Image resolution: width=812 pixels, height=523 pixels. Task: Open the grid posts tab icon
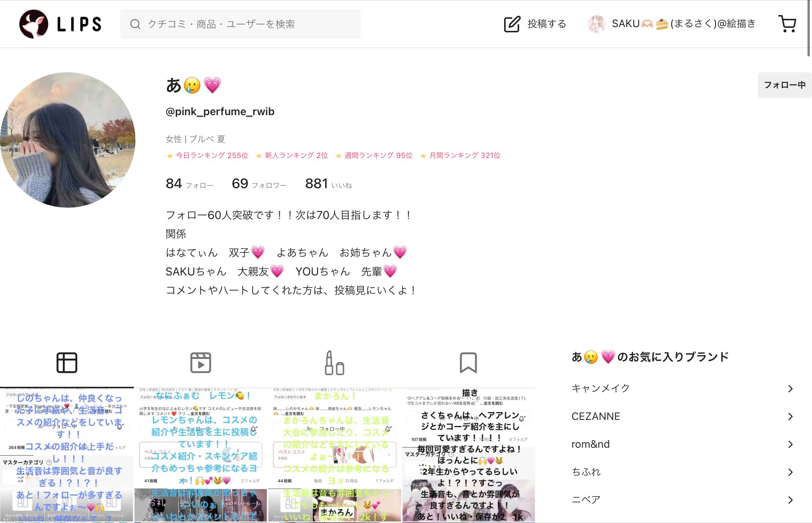67,362
